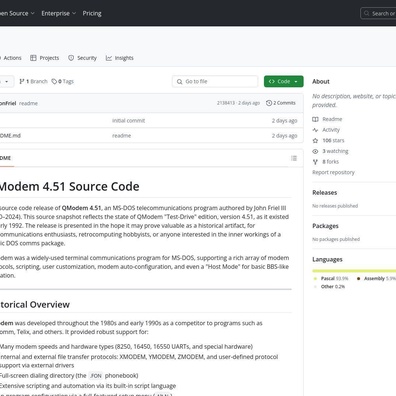Screen dimensions: 396x396
Task: Click the book icon beside Readme
Action: click(x=315, y=119)
